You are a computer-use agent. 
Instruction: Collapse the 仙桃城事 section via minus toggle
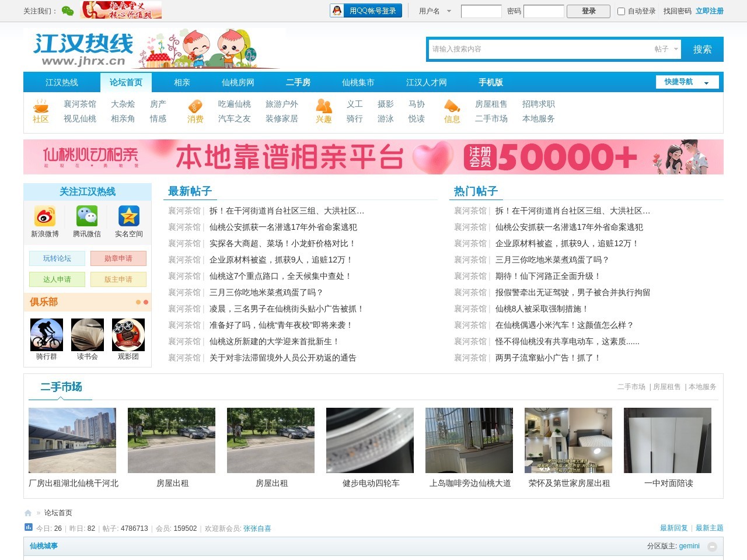712,547
